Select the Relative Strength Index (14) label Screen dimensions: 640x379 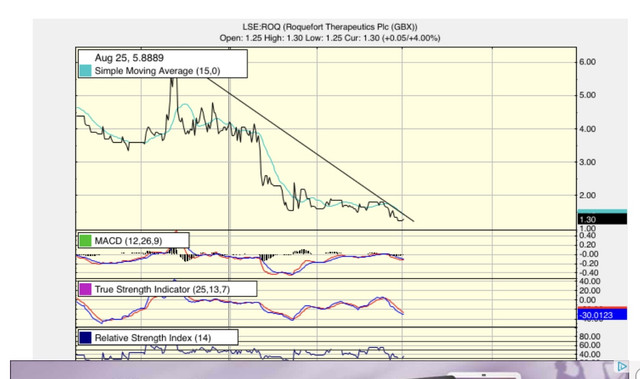[153, 338]
